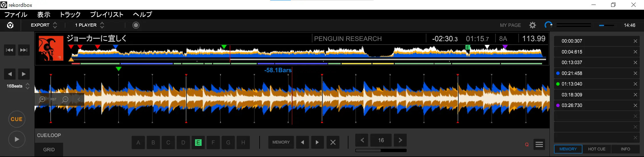Zoom out the waveform with magnifier minus

tap(65, 99)
